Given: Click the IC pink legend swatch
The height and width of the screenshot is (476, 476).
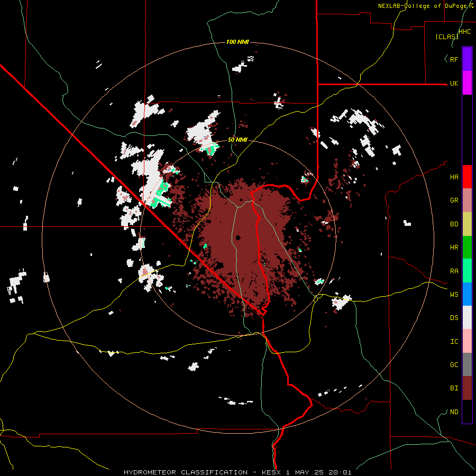Looking at the screenshot, I should (467, 341).
